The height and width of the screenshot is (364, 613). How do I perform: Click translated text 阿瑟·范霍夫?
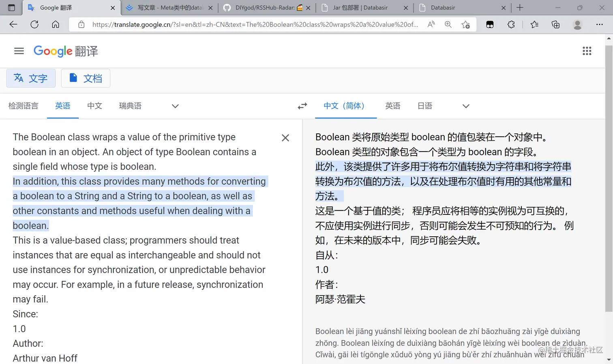pos(340,299)
